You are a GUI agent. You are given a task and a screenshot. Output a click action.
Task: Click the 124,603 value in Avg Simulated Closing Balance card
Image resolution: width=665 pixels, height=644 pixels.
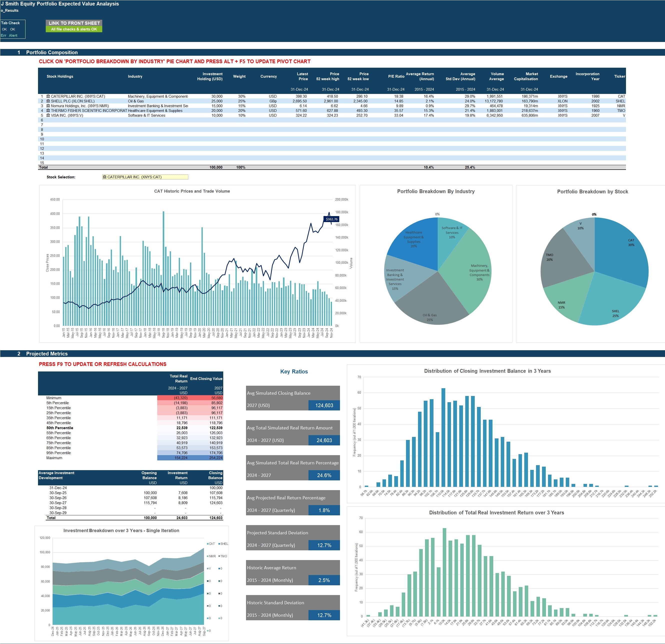click(x=324, y=405)
